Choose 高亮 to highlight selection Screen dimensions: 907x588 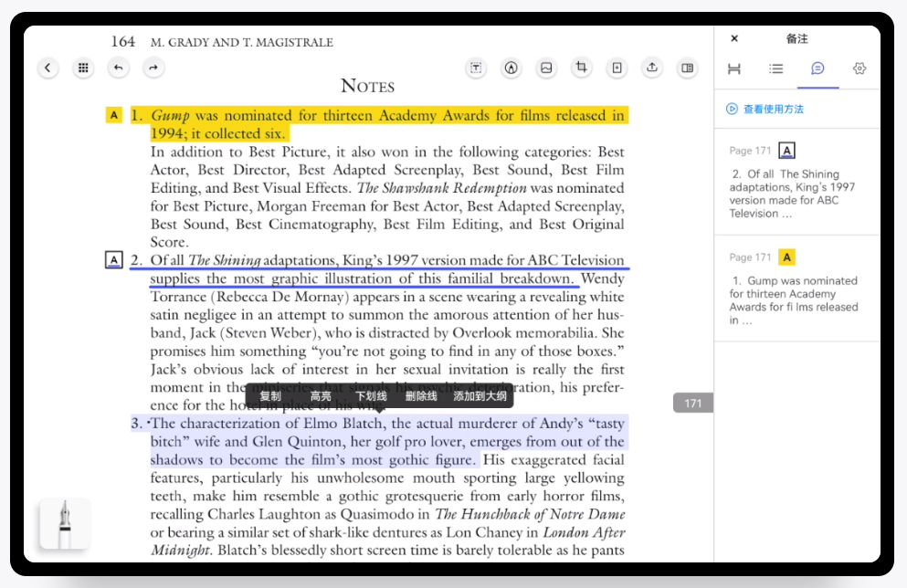321,396
